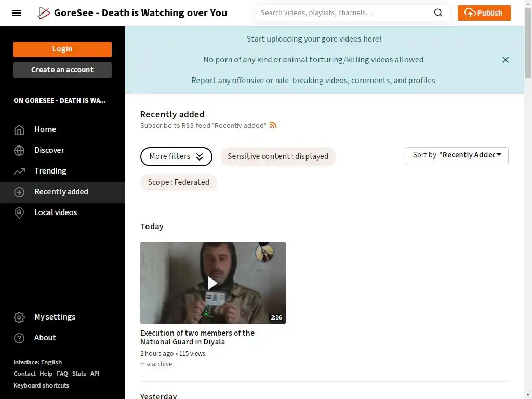Viewport: 532px width, 399px height.
Task: Click the Publish upload button
Action: (x=484, y=13)
